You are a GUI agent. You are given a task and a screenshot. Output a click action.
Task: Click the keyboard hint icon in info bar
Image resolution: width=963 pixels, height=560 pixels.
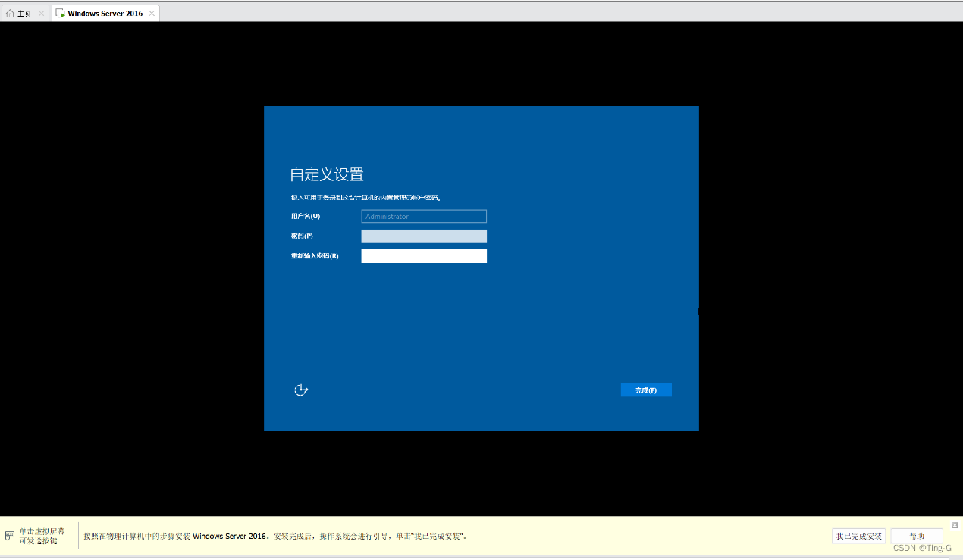click(10, 536)
